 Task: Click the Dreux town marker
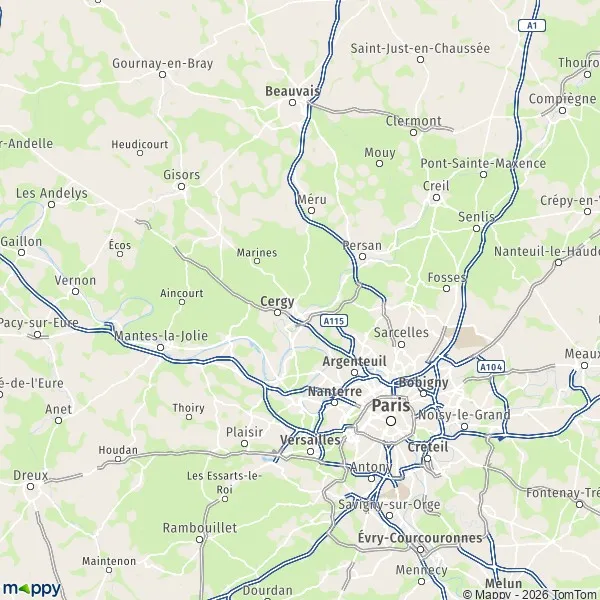pyautogui.click(x=30, y=487)
